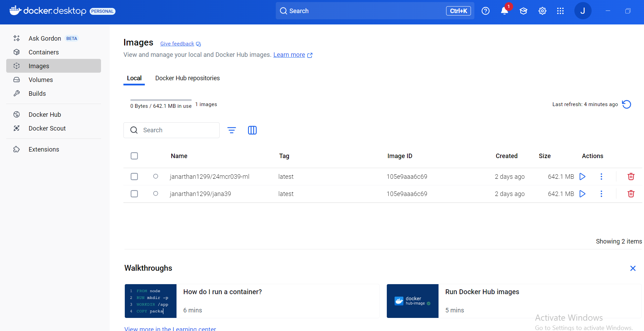
Task: Delete the janarthan1299/jana39 image
Action: click(631, 194)
